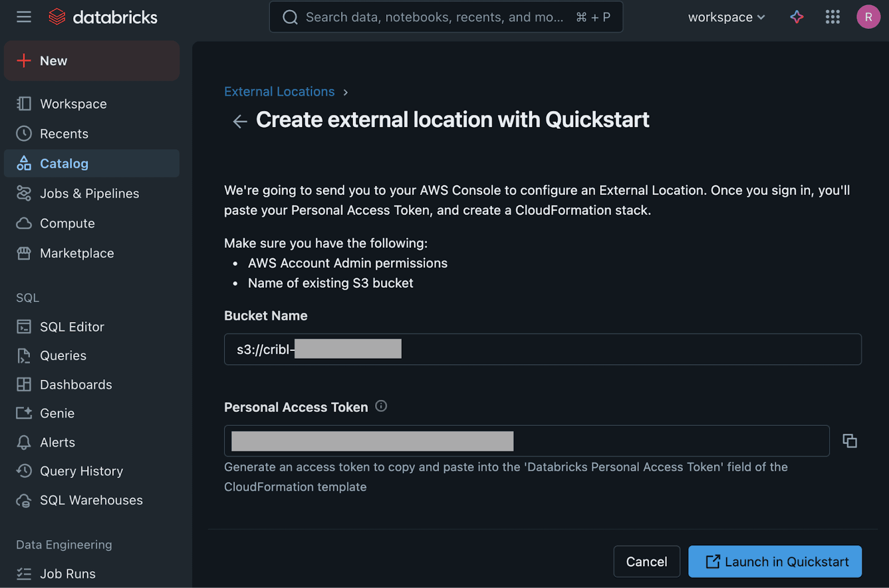Screen dimensions: 889x588
Task: Navigate to External Locations breadcrumb
Action: click(x=279, y=92)
